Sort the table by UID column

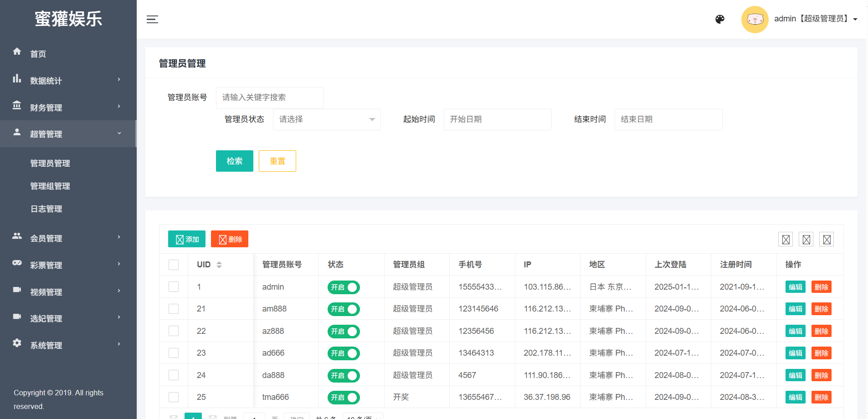[x=219, y=265]
